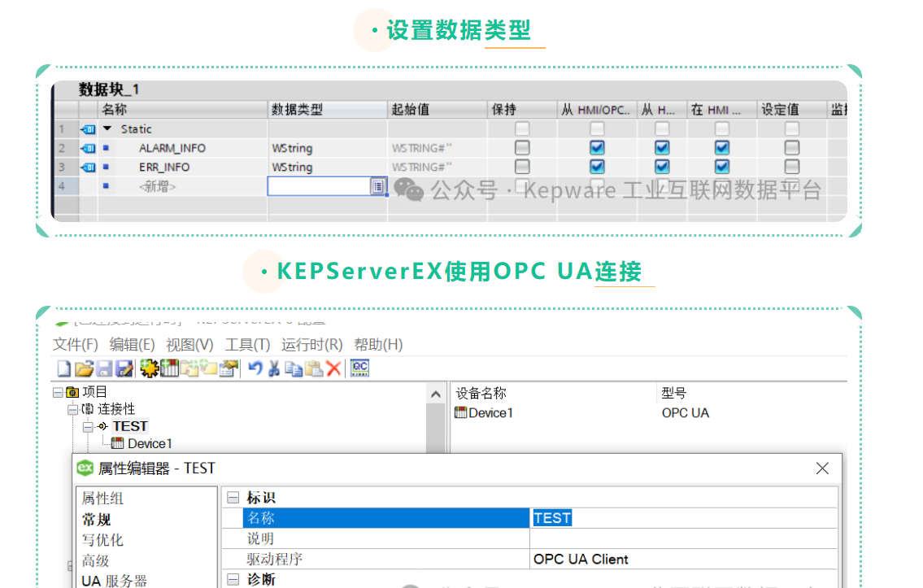Click the project tree scroll-up arrow
The width and height of the screenshot is (923, 588).
(x=436, y=394)
